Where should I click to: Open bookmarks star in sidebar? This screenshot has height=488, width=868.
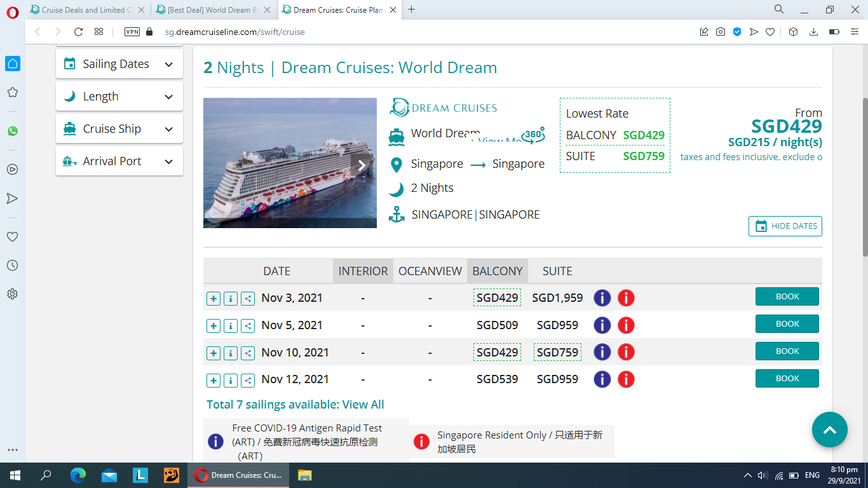pyautogui.click(x=12, y=92)
